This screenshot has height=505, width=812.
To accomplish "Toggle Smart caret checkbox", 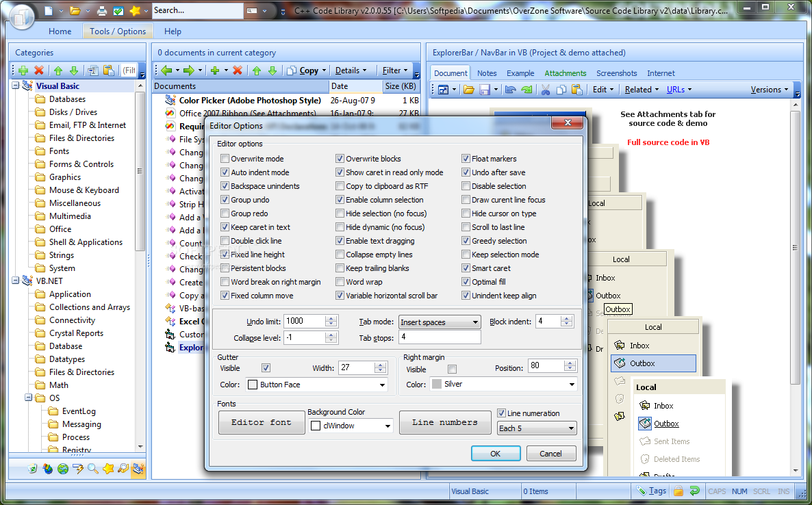I will click(x=466, y=268).
